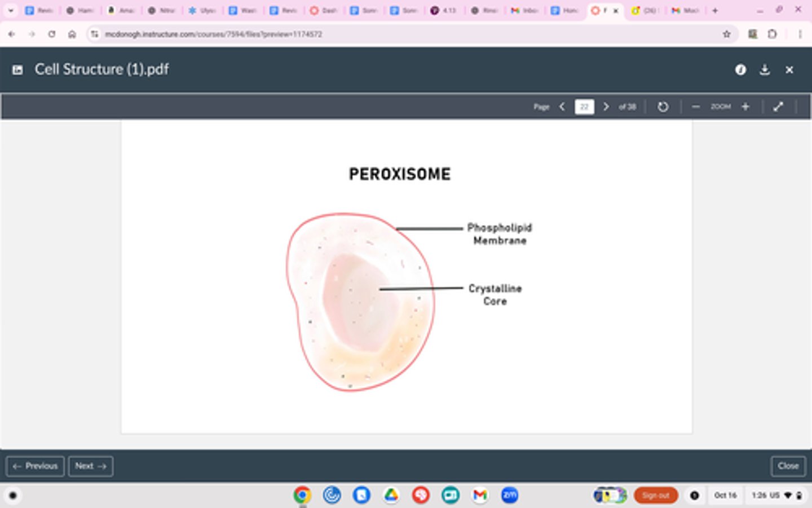Click the Previous file button
Screen dimensions: 812x508
tap(35, 466)
